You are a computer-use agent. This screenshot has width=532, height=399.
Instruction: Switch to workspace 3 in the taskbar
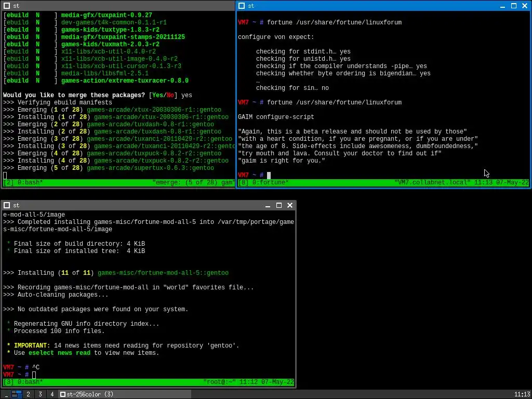click(40, 394)
